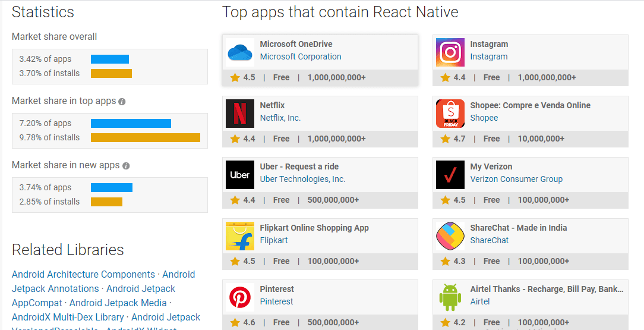The height and width of the screenshot is (330, 644).
Task: Click the orange 9.78% of installs bar
Action: click(x=146, y=137)
